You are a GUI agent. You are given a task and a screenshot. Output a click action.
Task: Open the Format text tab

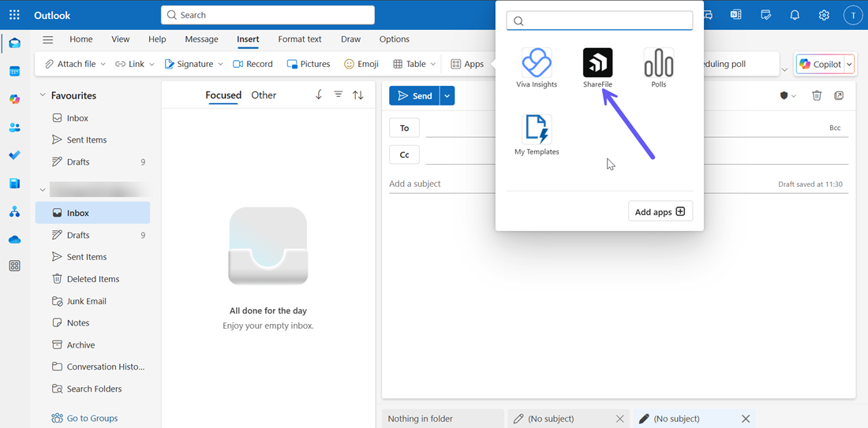pyautogui.click(x=300, y=39)
